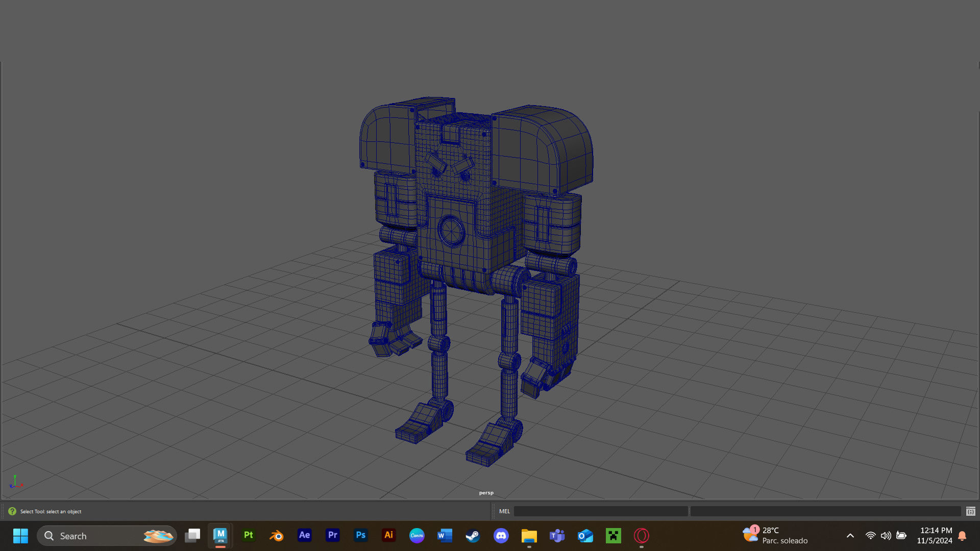Open Wi-Fi network settings in tray
Image resolution: width=980 pixels, height=551 pixels.
pyautogui.click(x=871, y=536)
